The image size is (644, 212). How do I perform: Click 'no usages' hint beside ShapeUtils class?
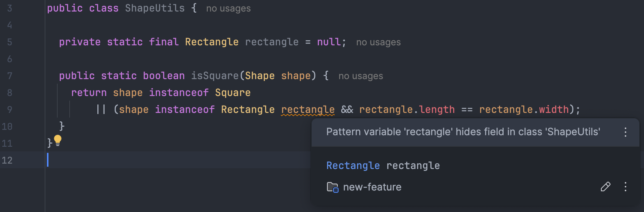(x=228, y=8)
